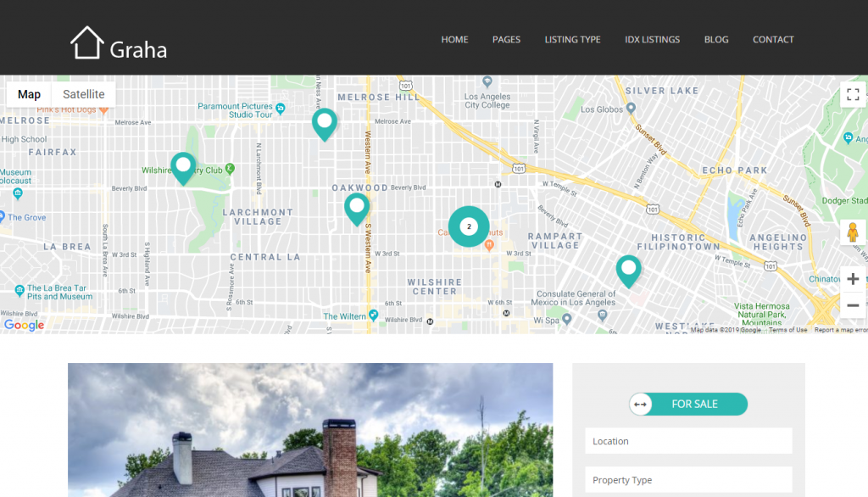Open the Pages menu
Screen dimensions: 868x497
pos(506,40)
